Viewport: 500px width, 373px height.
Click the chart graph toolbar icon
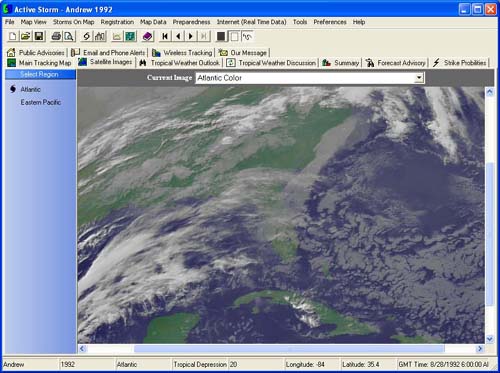point(117,36)
